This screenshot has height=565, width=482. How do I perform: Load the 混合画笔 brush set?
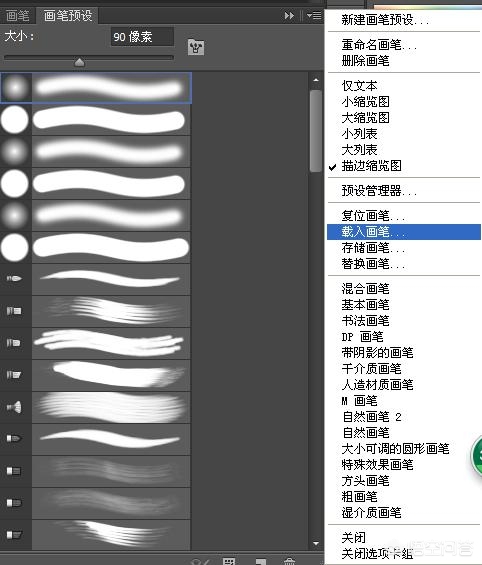[365, 289]
